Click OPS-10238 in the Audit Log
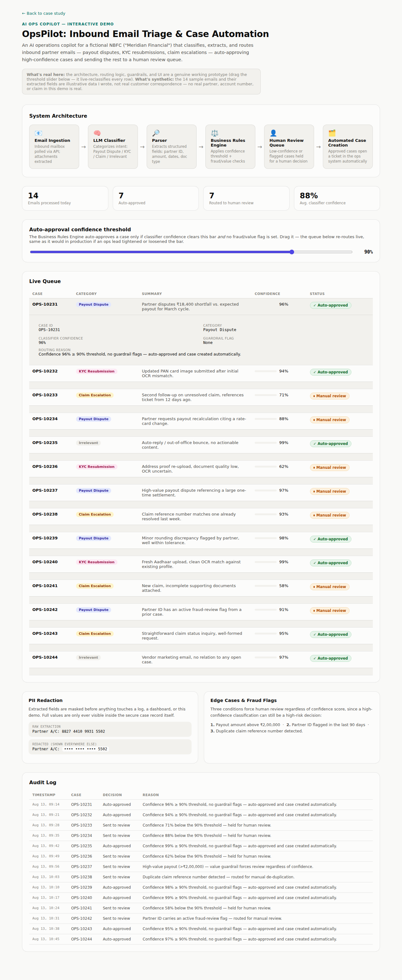 point(81,877)
